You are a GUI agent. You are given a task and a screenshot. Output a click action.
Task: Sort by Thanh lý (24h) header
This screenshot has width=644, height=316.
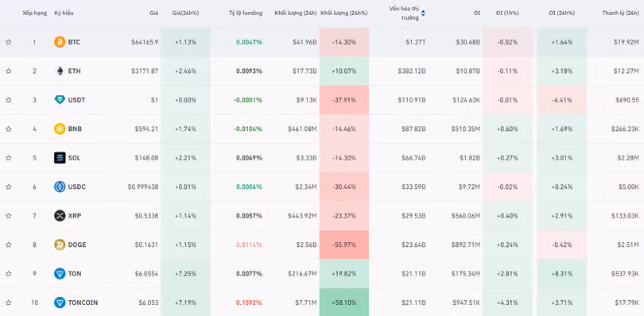tap(621, 13)
